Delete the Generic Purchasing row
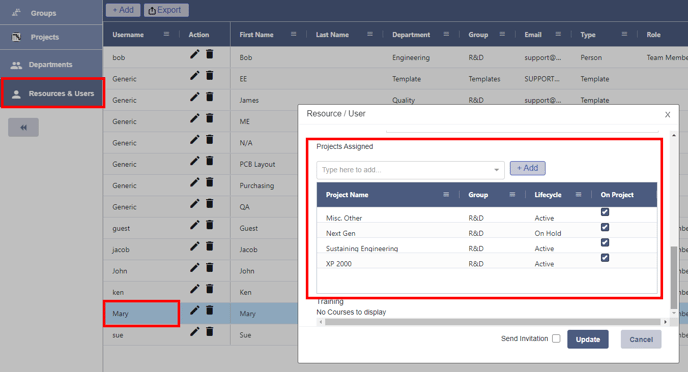This screenshot has height=372, width=688. pos(210,182)
